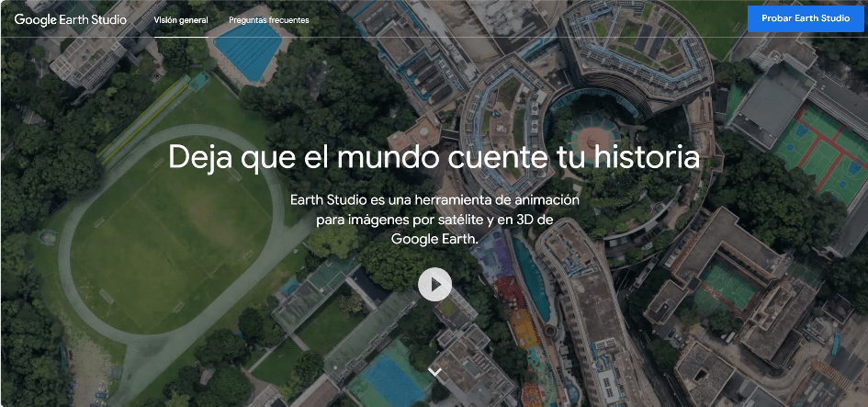This screenshot has width=868, height=407.
Task: Click the scroll-down chevron arrow
Action: click(434, 372)
